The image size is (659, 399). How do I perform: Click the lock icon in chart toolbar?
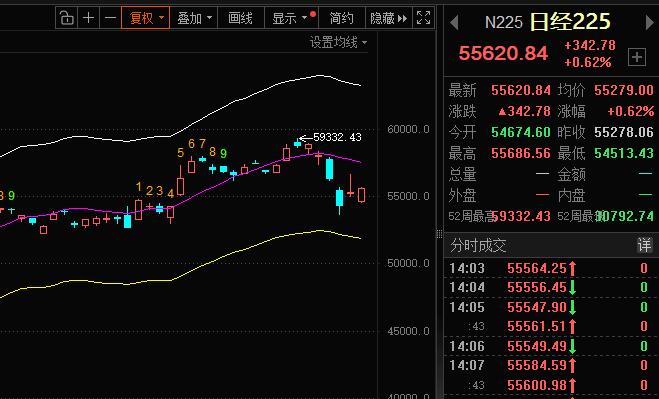point(66,18)
